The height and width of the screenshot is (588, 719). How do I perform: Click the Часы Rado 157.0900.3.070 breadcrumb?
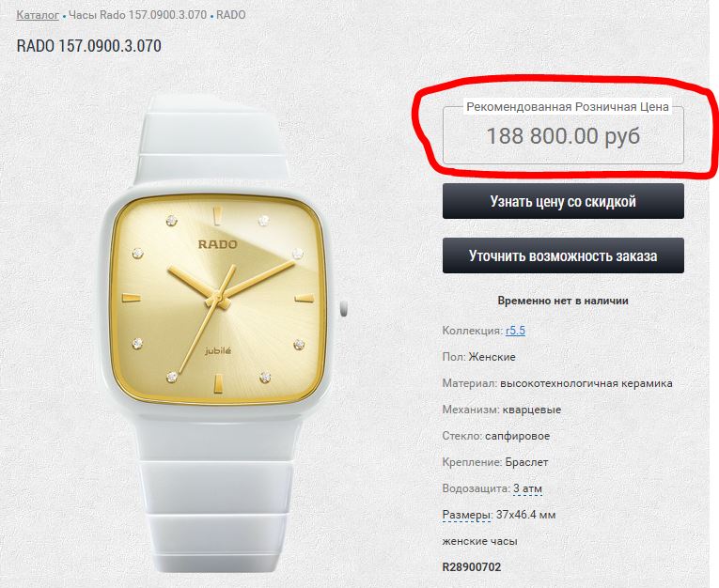[x=137, y=15]
